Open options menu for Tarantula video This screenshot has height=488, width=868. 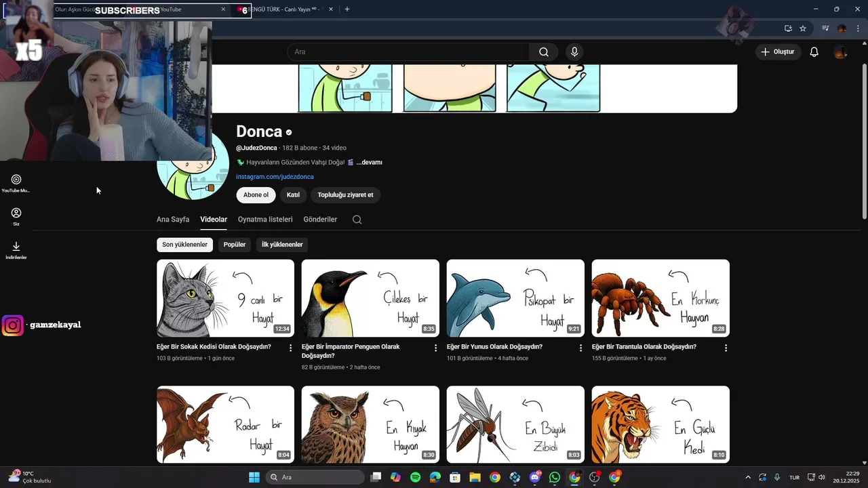pos(726,348)
